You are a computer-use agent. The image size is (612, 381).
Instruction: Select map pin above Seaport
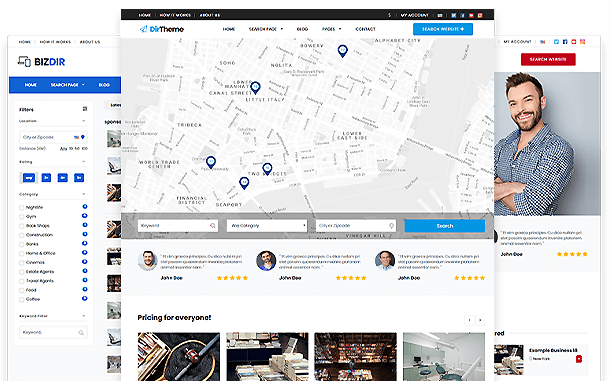[x=244, y=183]
